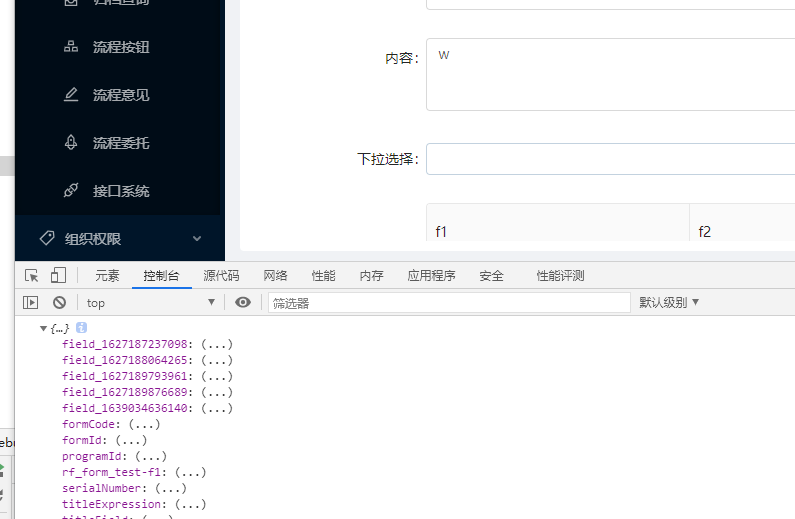Switch to the 源代码 DevTools tab
The height and width of the screenshot is (519, 795).
(221, 276)
